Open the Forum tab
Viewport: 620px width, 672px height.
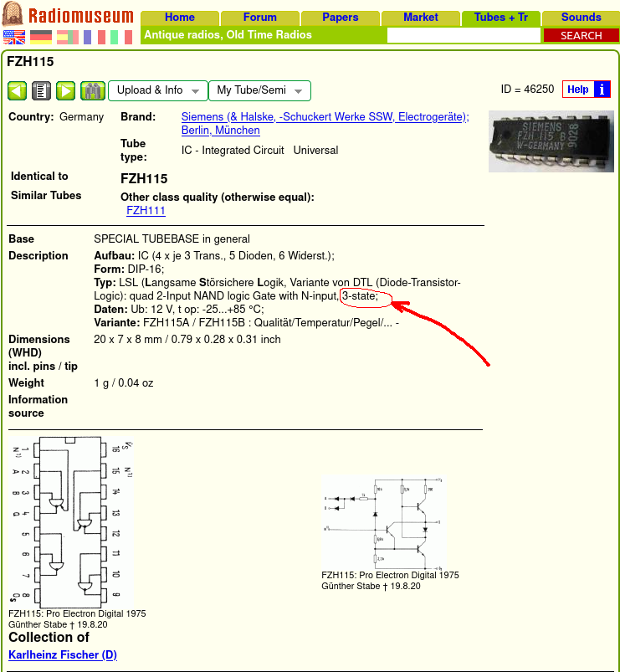point(260,18)
